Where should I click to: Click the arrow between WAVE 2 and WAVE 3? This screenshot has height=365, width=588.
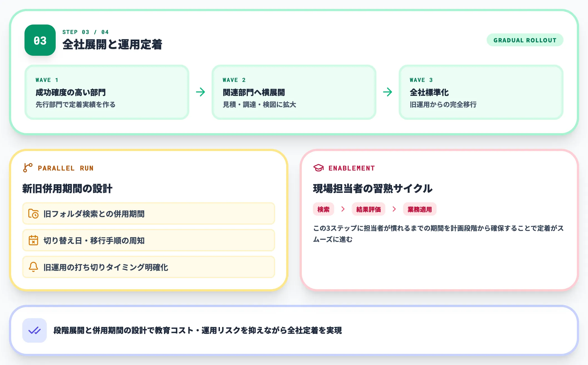point(388,92)
